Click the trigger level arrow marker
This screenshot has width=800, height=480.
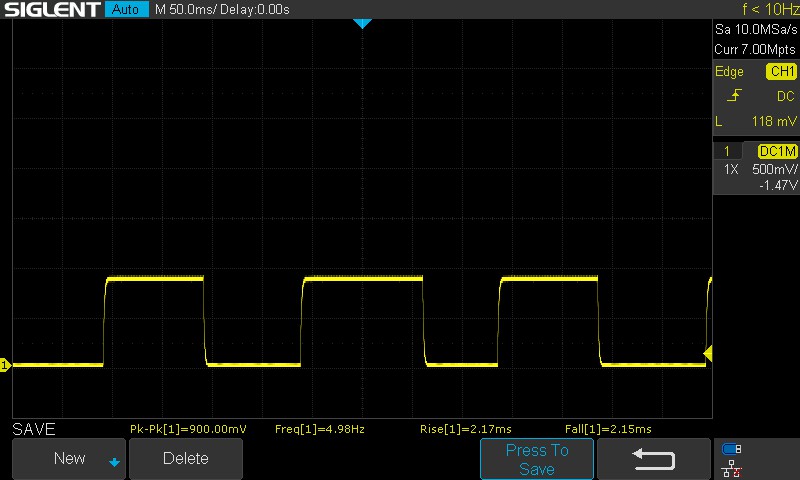click(x=708, y=353)
